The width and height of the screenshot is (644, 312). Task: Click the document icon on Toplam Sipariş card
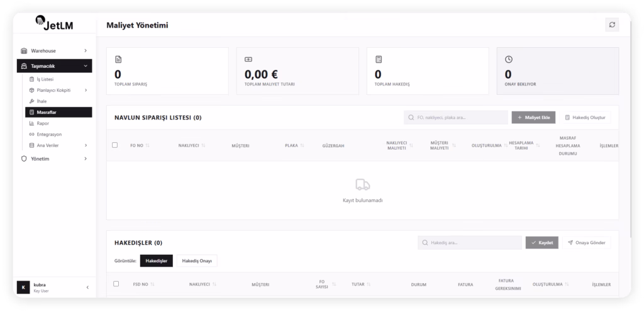118,59
